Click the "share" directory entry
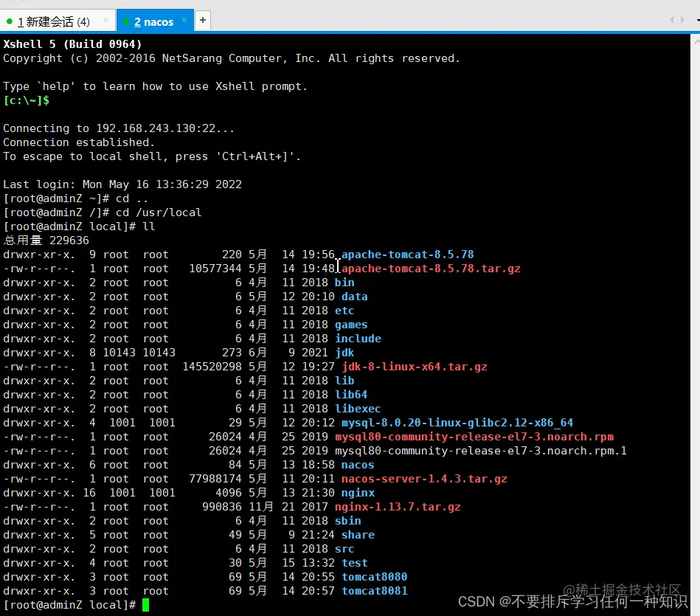 [x=358, y=535]
